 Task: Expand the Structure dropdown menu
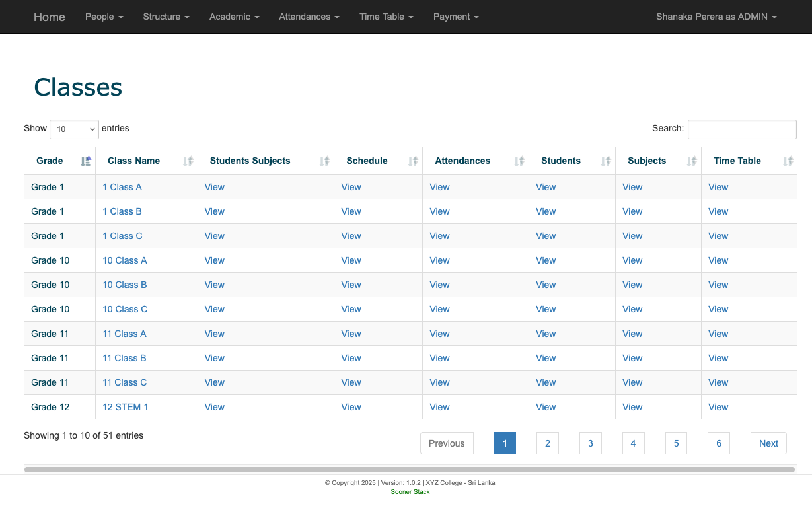[166, 17]
